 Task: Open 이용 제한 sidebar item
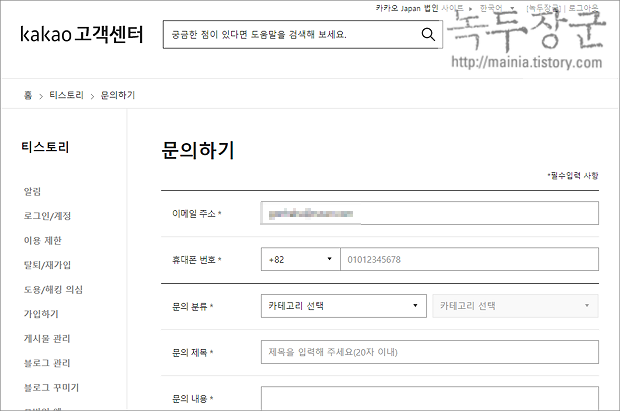[x=43, y=241]
